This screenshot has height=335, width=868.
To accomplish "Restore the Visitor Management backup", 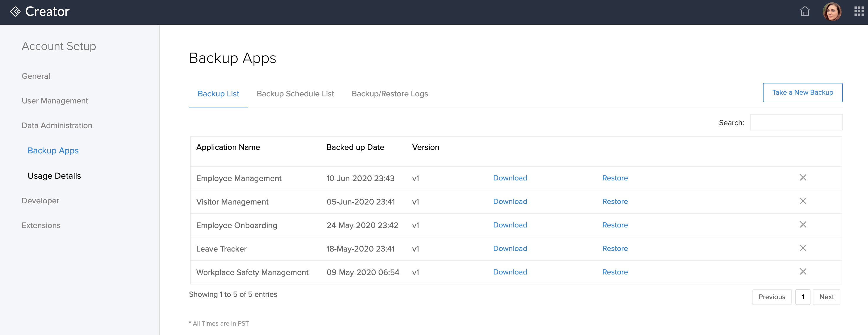I will point(615,201).
